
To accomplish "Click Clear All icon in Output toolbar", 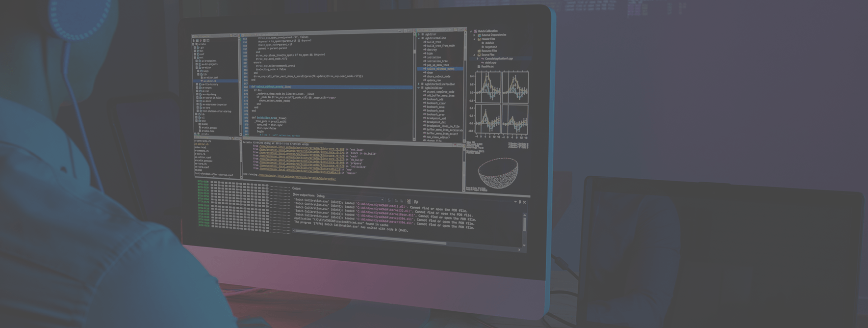I will point(409,201).
